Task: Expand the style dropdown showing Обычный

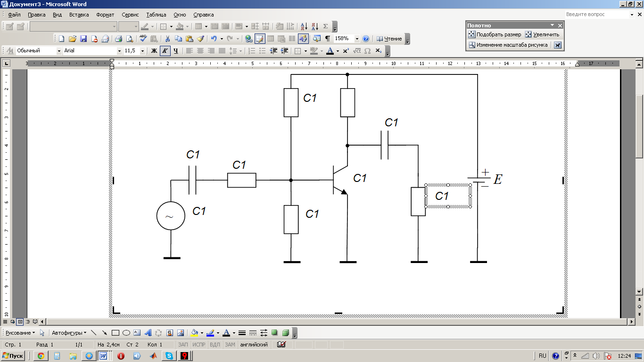Action: 59,50
